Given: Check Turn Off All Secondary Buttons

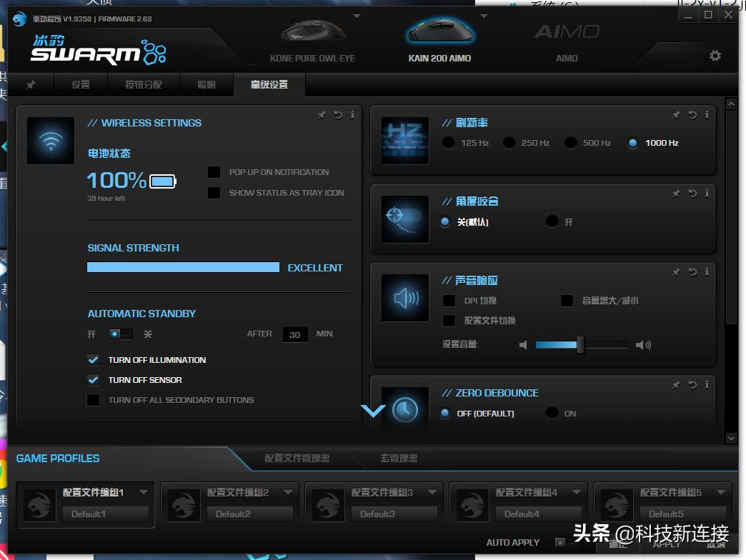Looking at the screenshot, I should [x=93, y=400].
